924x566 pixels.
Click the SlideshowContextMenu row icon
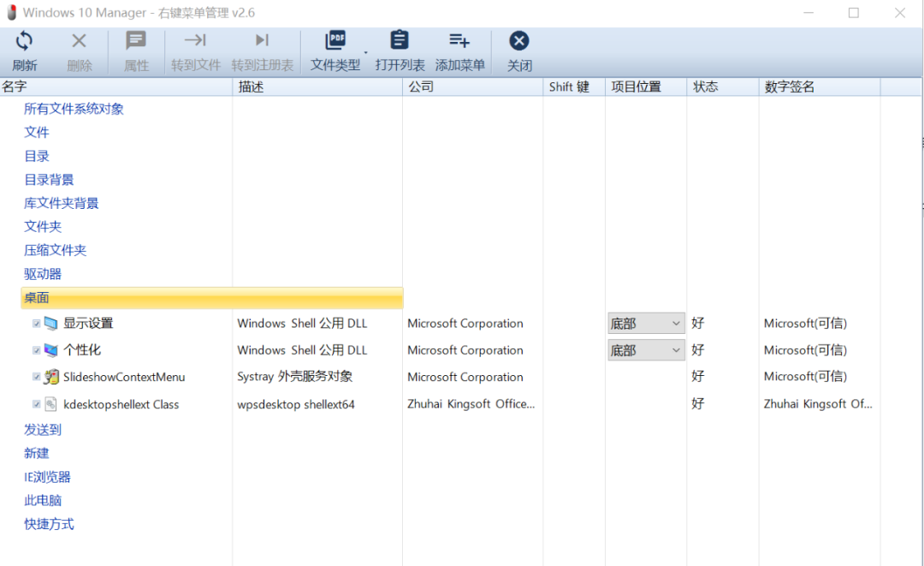click(x=51, y=377)
